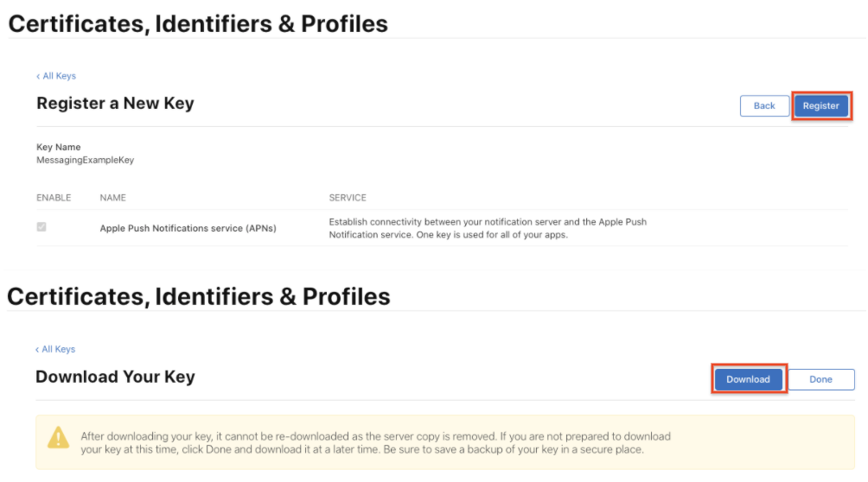
Task: Click the Key Name label
Action: click(58, 147)
